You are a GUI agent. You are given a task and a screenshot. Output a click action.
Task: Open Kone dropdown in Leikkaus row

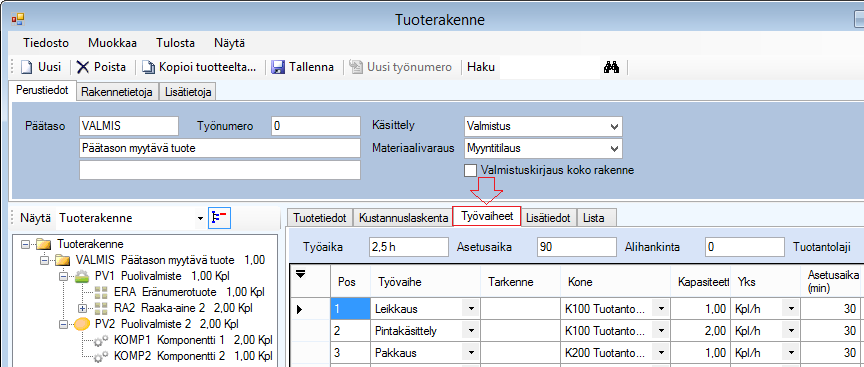coord(661,309)
